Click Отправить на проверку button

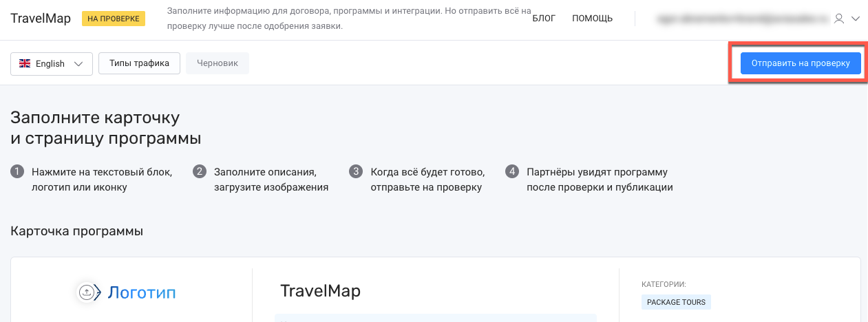801,63
